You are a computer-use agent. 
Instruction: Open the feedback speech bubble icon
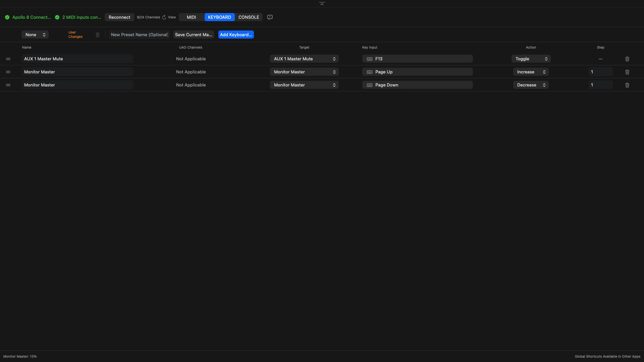click(x=270, y=17)
